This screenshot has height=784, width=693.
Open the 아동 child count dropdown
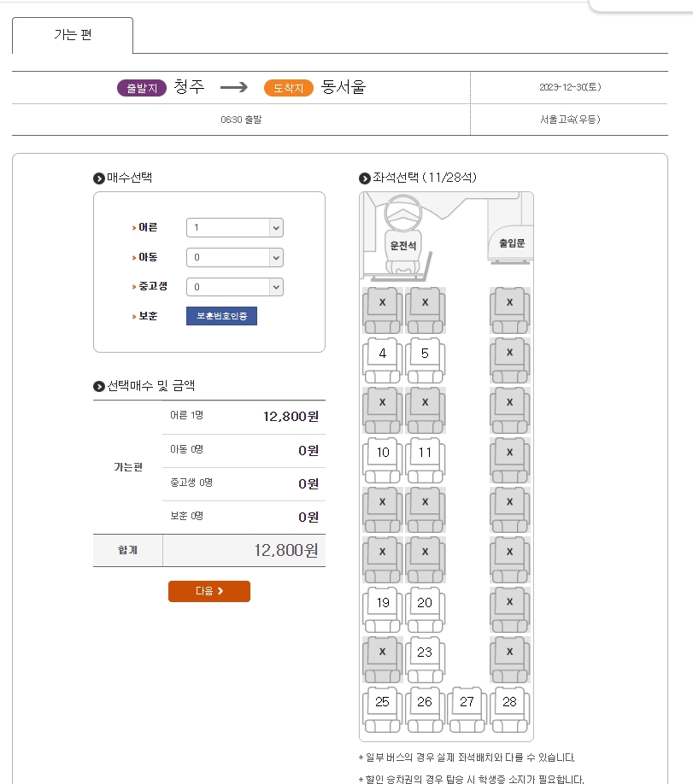234,257
